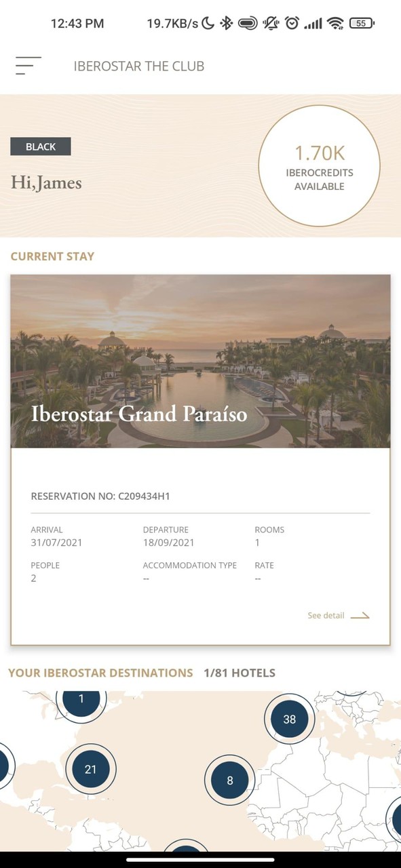Tap the vibrate mode status icon
The width and height of the screenshot is (401, 868).
coord(271,22)
